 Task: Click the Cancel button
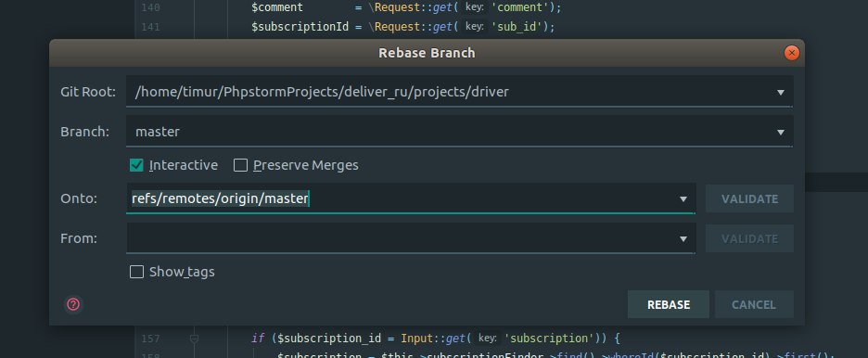pyautogui.click(x=753, y=304)
